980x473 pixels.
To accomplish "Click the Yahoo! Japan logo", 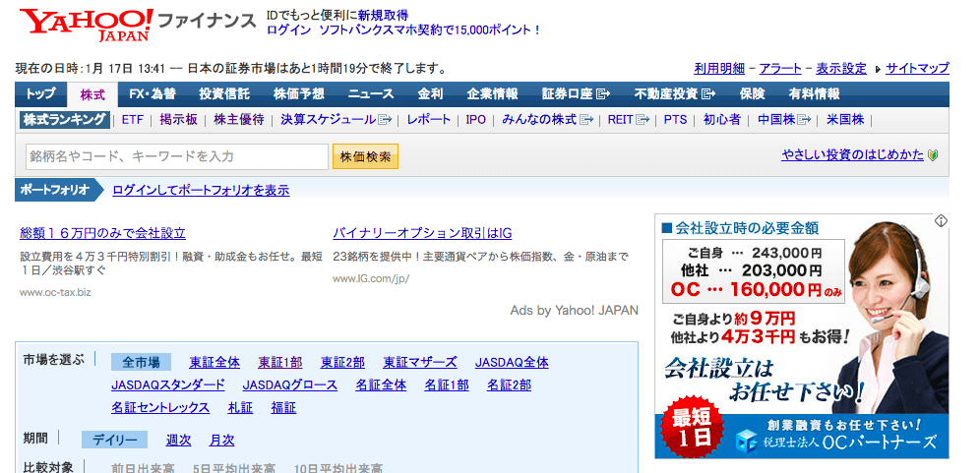I will [x=87, y=25].
